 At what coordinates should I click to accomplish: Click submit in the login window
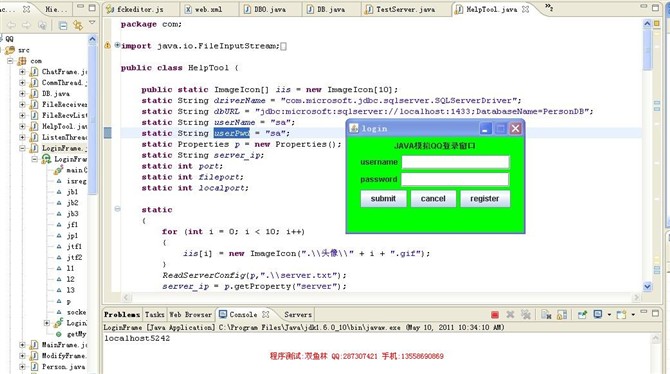(383, 198)
